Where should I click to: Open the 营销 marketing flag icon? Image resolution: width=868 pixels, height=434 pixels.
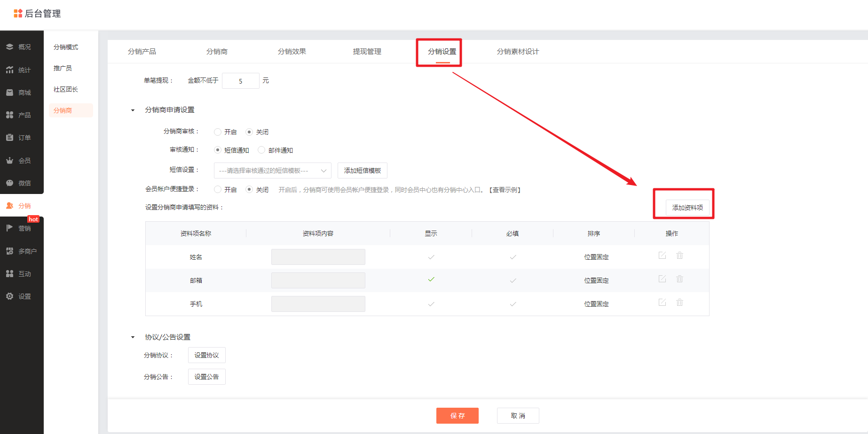coord(9,228)
